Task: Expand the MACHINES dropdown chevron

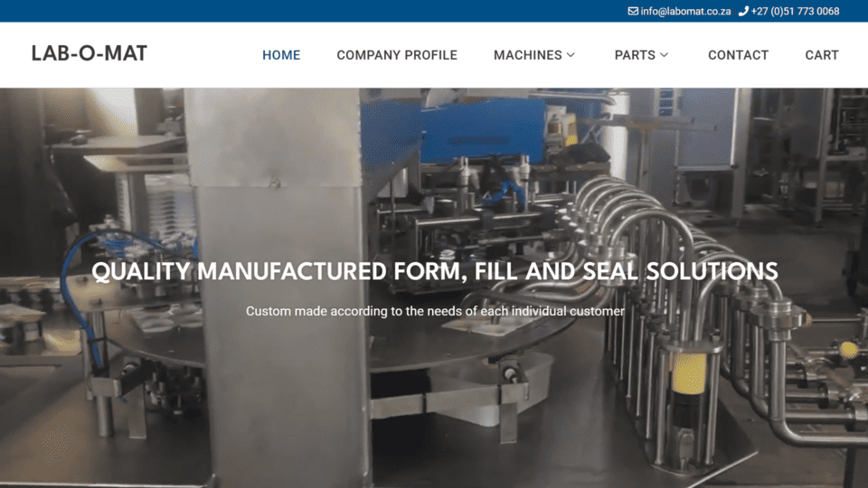Action: pos(571,55)
